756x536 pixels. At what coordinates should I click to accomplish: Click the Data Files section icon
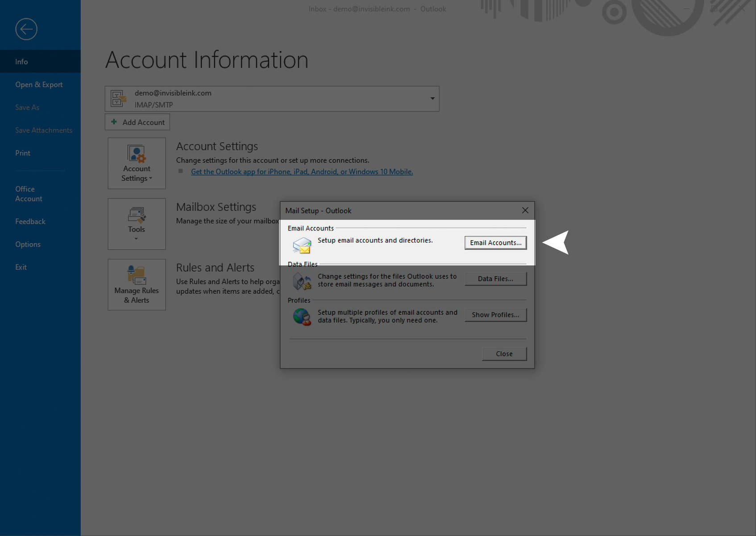coord(302,281)
